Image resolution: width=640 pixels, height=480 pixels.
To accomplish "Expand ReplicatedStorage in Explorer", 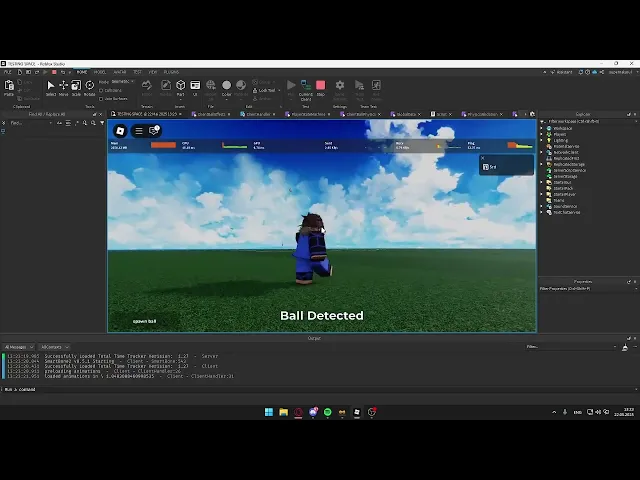I will 542,164.
